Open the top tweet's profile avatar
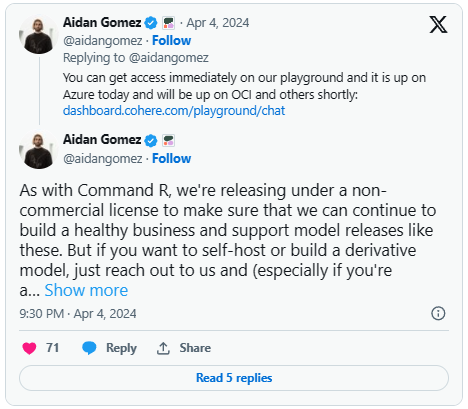Viewport: 468px width, 409px height. pyautogui.click(x=39, y=35)
